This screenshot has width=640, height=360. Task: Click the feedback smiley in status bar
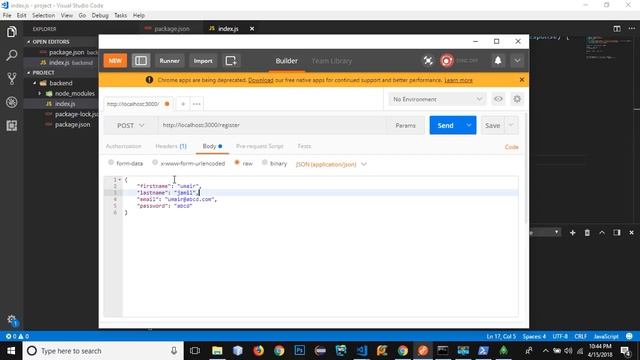[x=629, y=336]
